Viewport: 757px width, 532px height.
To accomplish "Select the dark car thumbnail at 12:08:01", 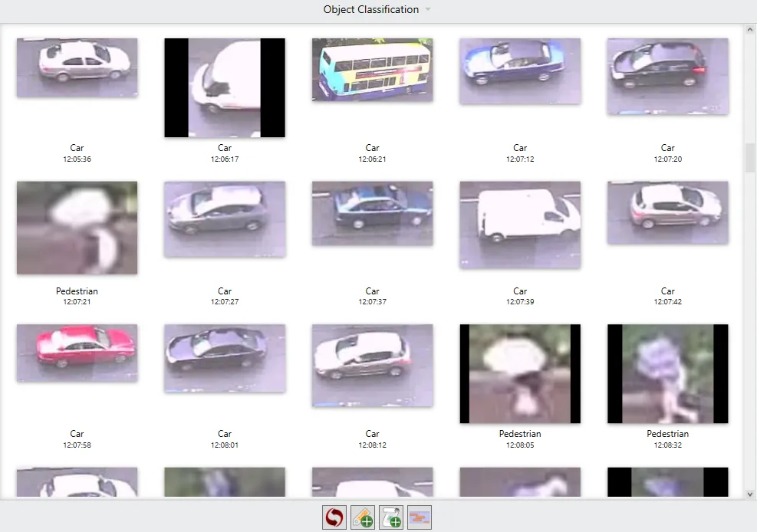I will [225, 358].
